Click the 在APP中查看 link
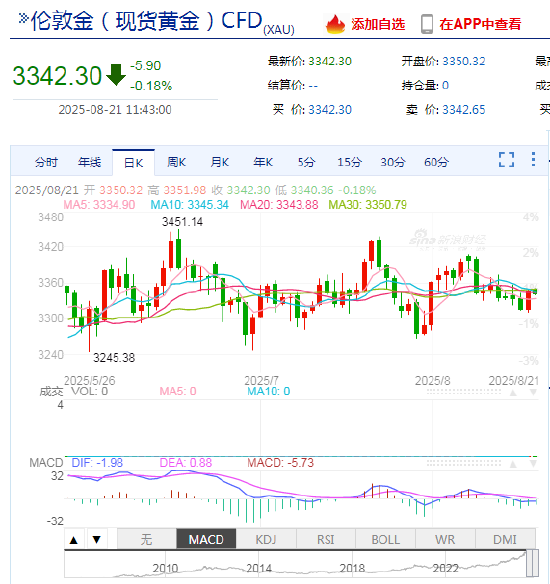This screenshot has height=584, width=550. [x=480, y=24]
